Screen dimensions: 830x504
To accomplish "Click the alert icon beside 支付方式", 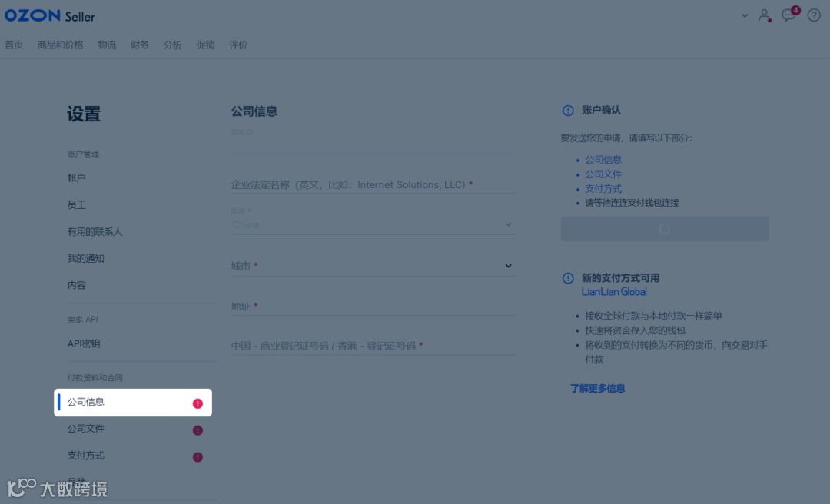I will pyautogui.click(x=198, y=456).
